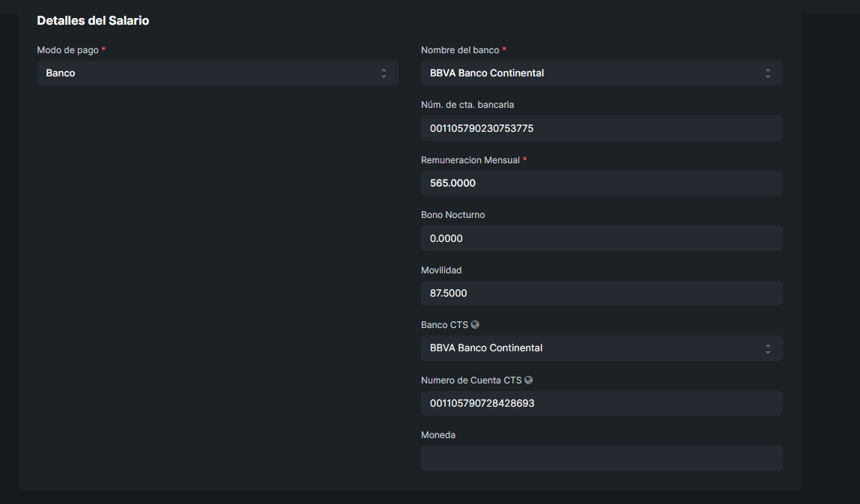The image size is (860, 504).
Task: Click the Detalles del Salario section heading
Action: (93, 21)
